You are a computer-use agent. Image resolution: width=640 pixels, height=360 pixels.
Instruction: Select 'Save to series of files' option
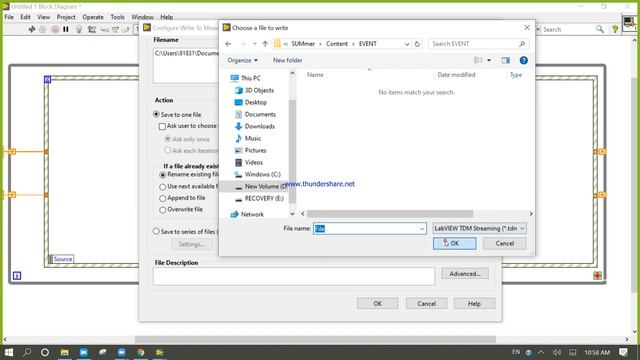click(x=156, y=231)
